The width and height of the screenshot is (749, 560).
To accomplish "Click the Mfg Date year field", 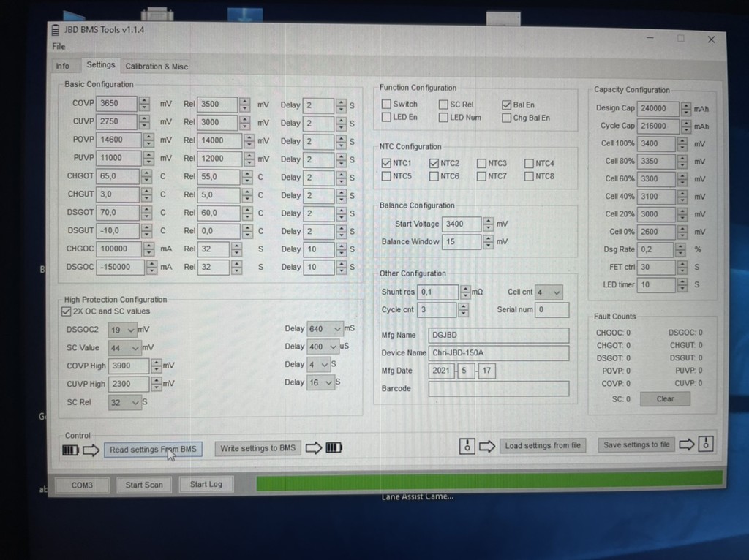I will (x=441, y=371).
